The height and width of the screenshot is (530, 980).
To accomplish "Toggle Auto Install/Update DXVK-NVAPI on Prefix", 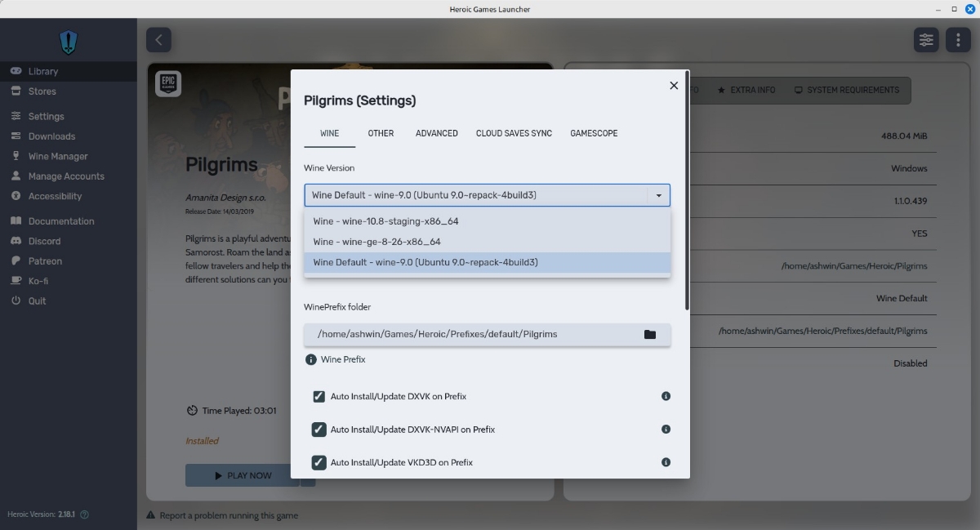I will click(x=319, y=429).
